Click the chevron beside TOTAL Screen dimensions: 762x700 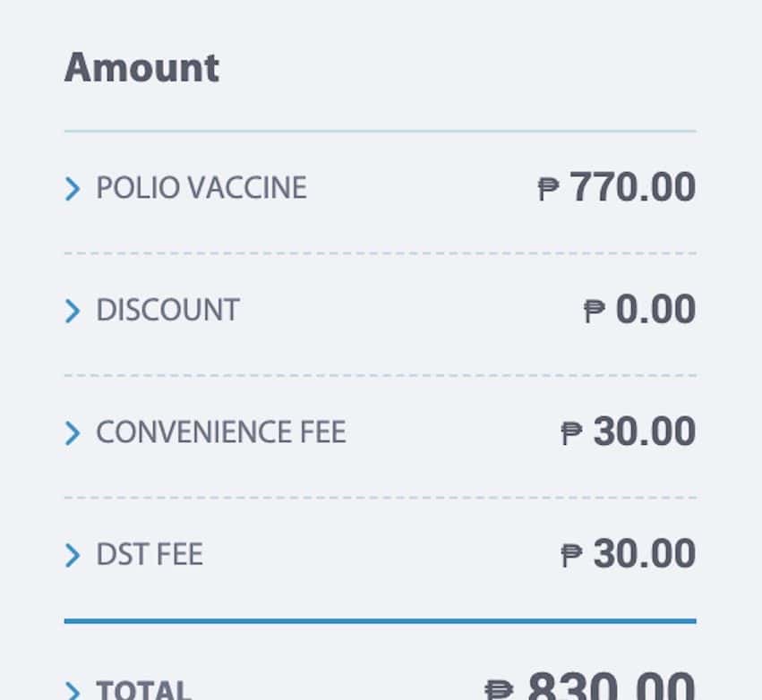pyautogui.click(x=73, y=690)
